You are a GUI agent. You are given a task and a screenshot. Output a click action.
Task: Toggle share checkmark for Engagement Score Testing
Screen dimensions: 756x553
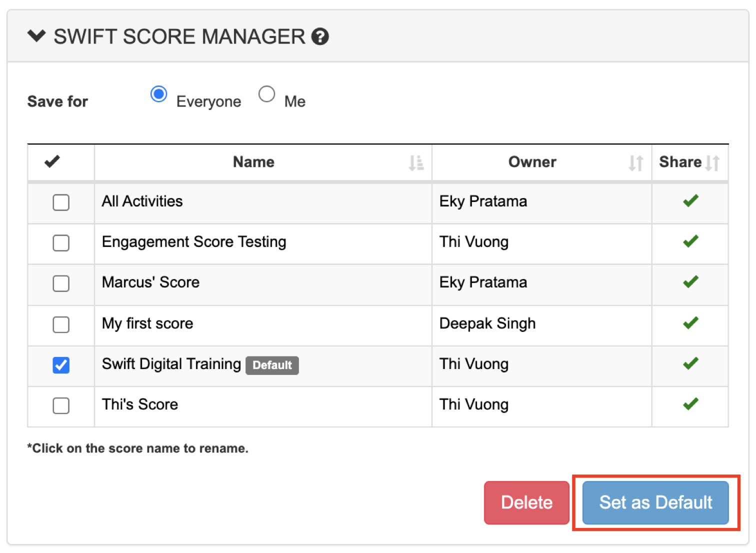click(690, 241)
